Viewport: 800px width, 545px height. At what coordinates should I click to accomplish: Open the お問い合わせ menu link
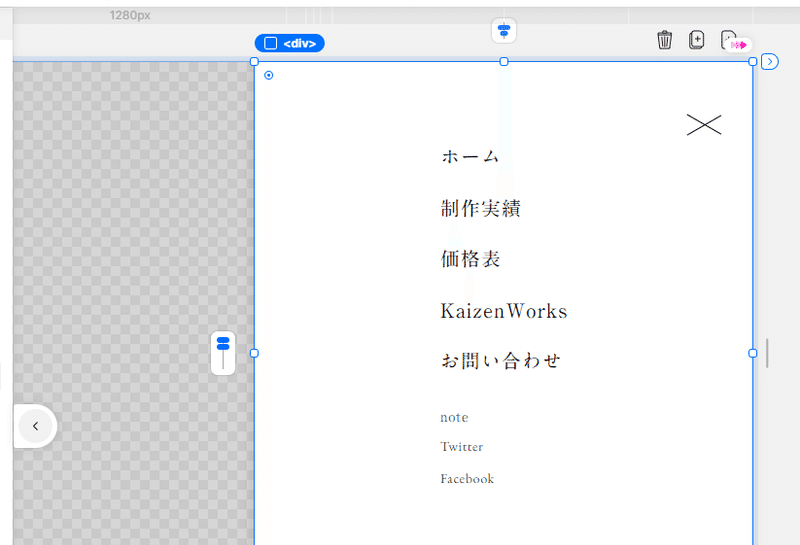501,361
